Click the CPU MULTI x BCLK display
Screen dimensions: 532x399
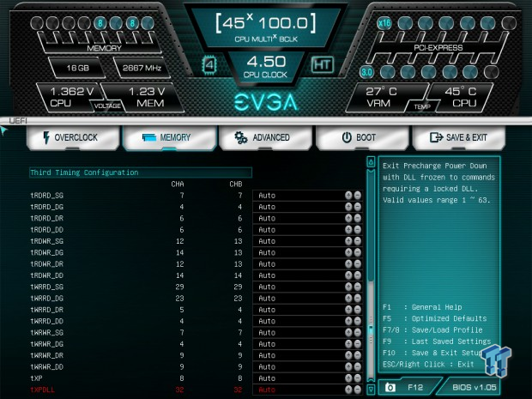click(x=266, y=27)
